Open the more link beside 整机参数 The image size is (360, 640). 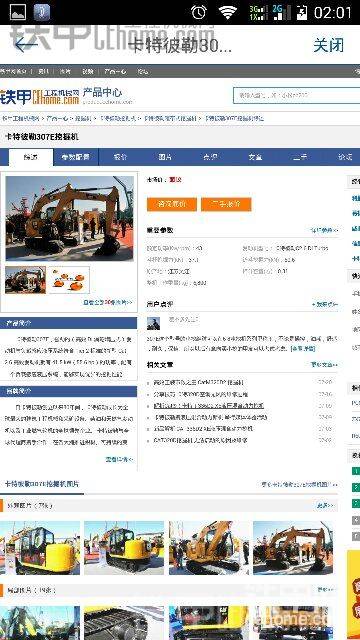(x=324, y=230)
